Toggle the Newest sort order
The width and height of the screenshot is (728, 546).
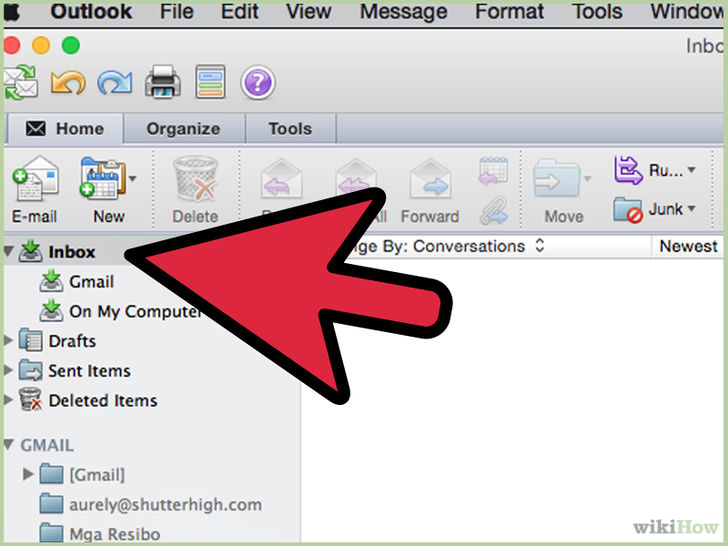pyautogui.click(x=689, y=246)
